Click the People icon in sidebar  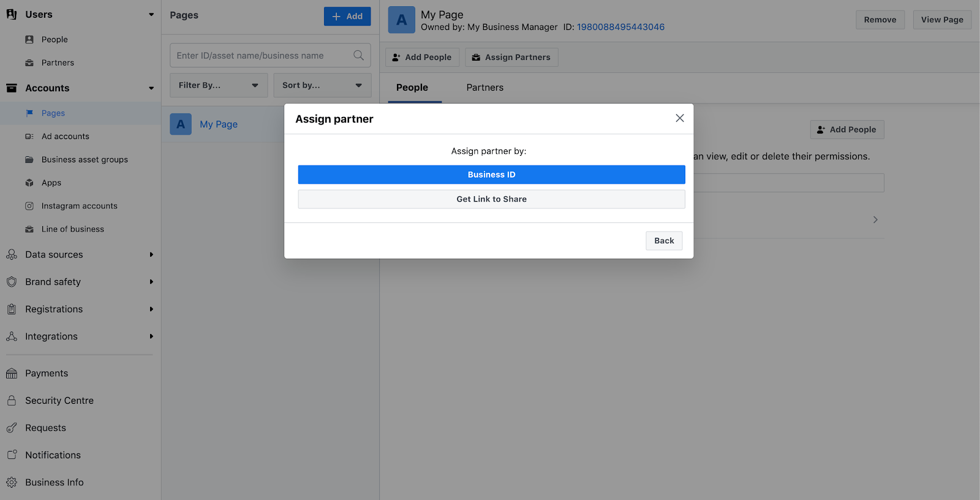click(29, 39)
